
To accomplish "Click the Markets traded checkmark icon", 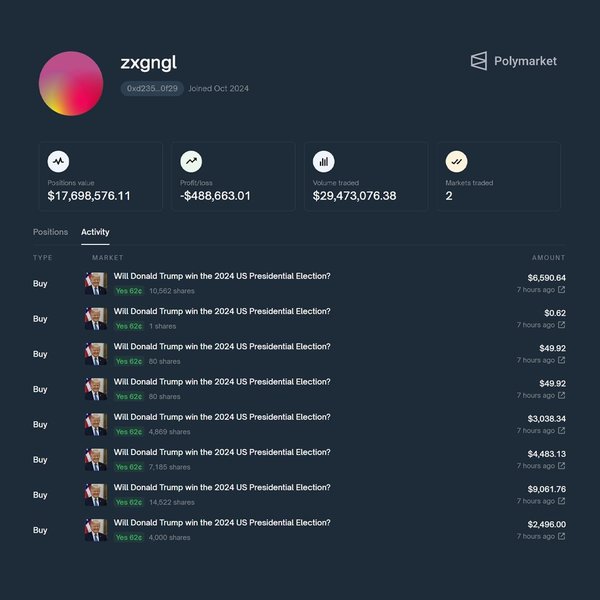I will [x=456, y=161].
